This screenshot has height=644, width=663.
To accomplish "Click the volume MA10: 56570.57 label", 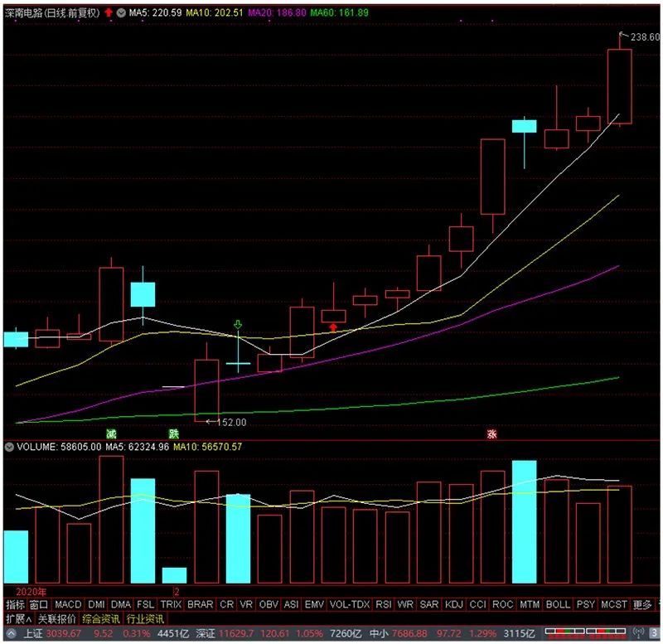I will pyautogui.click(x=208, y=447).
